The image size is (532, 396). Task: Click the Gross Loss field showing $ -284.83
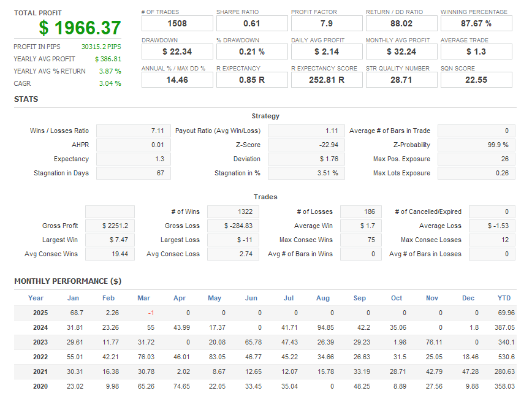click(x=233, y=226)
